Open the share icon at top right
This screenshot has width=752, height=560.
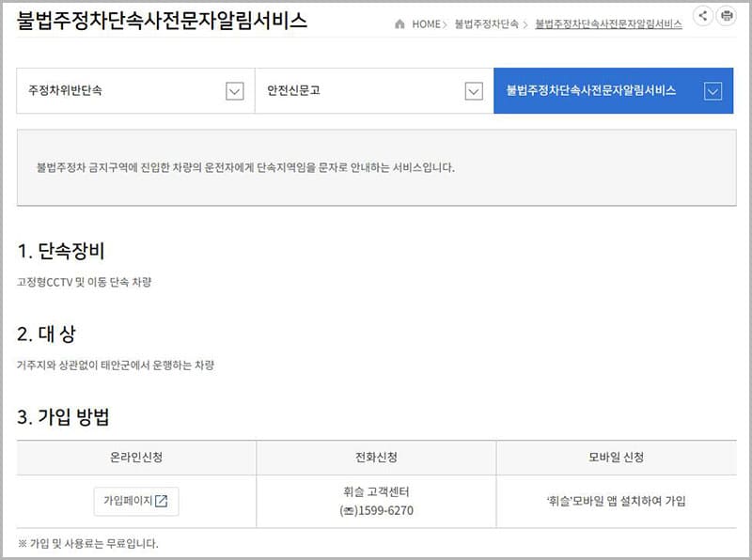coord(701,16)
